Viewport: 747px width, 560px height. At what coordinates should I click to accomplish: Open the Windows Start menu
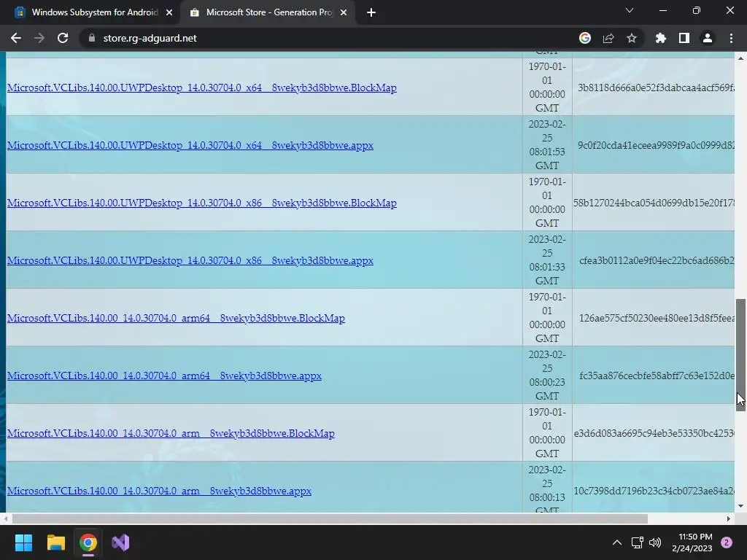click(23, 542)
